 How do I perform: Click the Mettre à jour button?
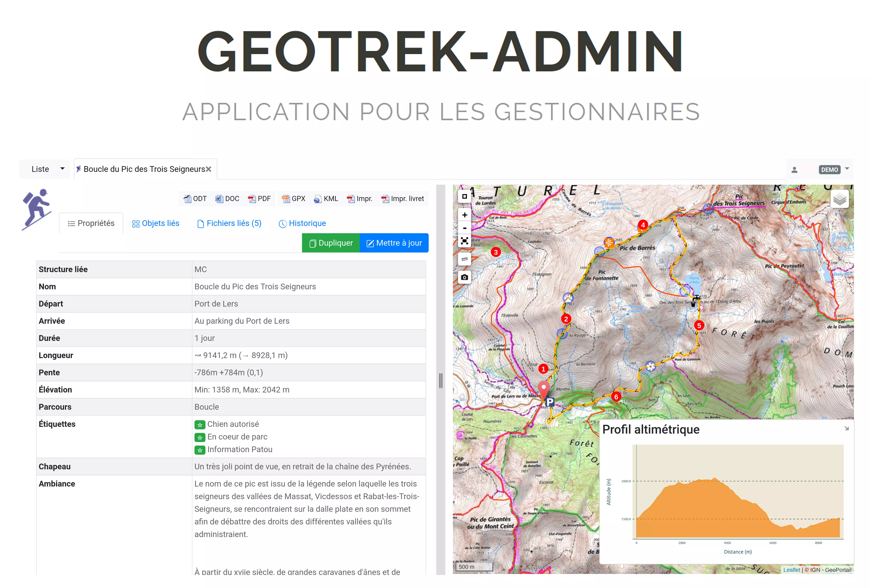(394, 243)
